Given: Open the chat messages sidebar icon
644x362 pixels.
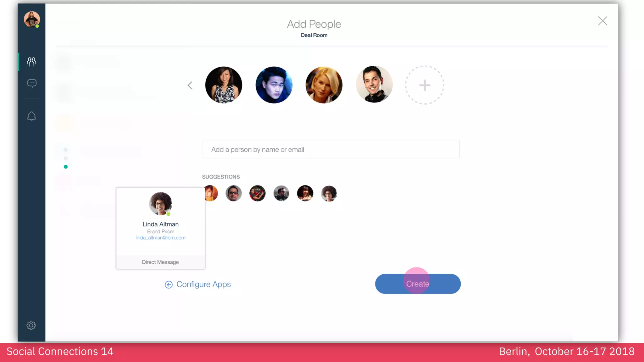Looking at the screenshot, I should click(x=32, y=84).
